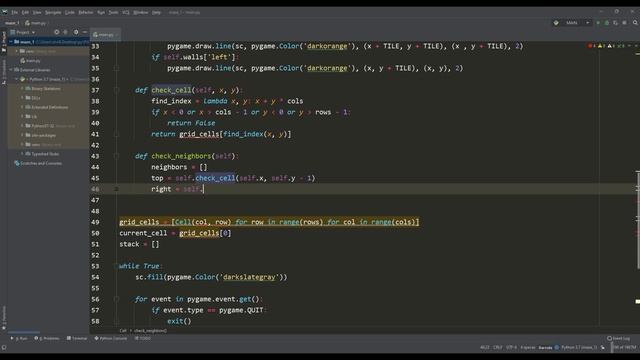
Task: Open the File menu
Action: point(15,12)
